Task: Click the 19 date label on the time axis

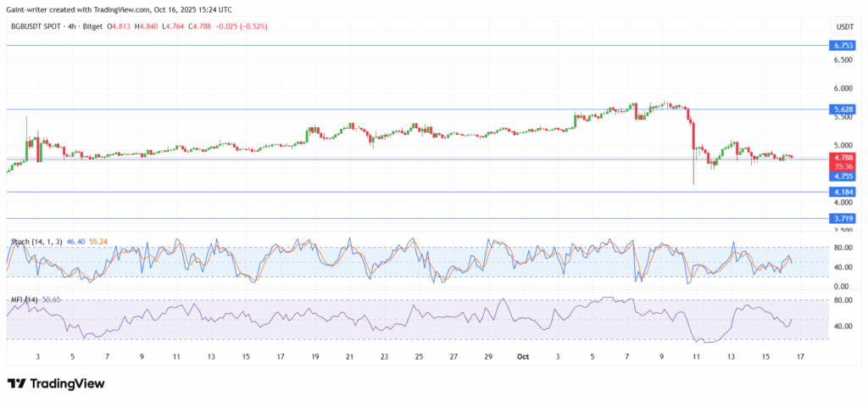Action: pos(315,356)
